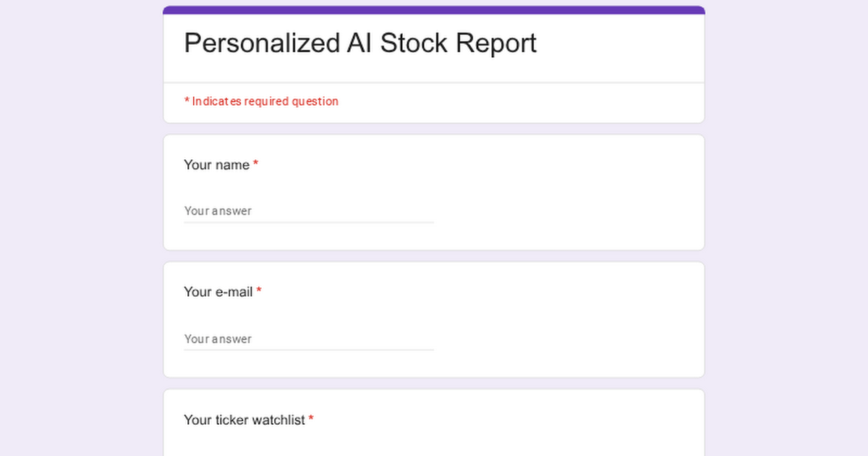Click the word Report in the form title
Screen dimensions: 868x456
[496, 43]
